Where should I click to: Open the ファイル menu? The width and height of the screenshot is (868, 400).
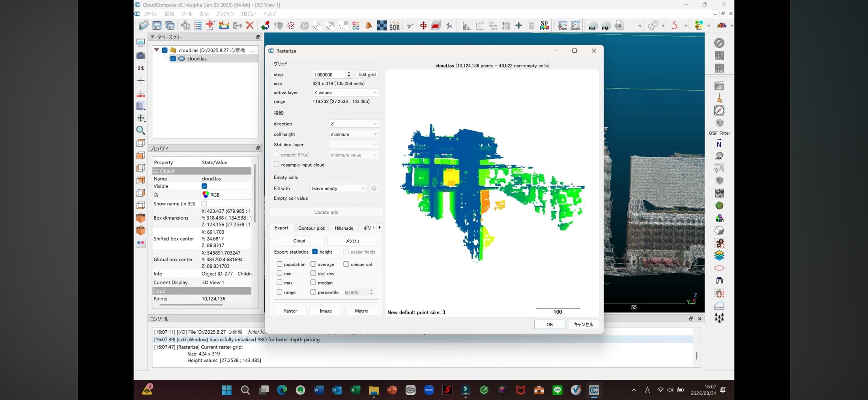[x=151, y=14]
